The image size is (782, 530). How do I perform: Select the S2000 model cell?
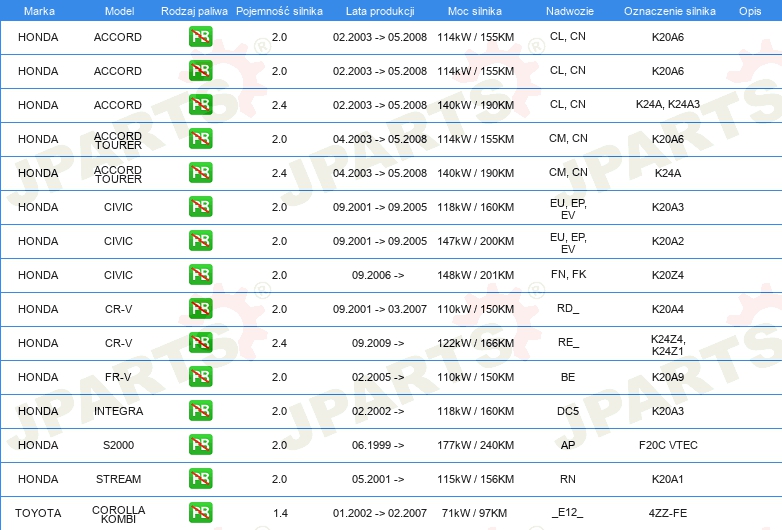(118, 445)
